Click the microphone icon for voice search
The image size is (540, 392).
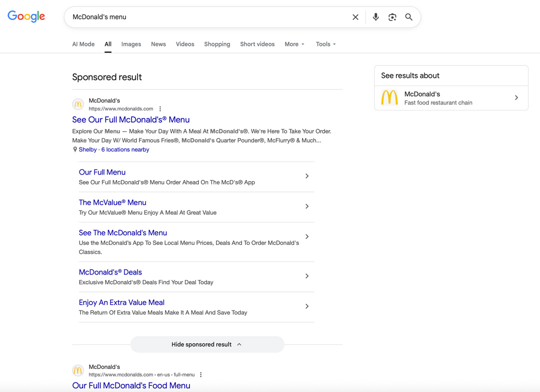(375, 16)
